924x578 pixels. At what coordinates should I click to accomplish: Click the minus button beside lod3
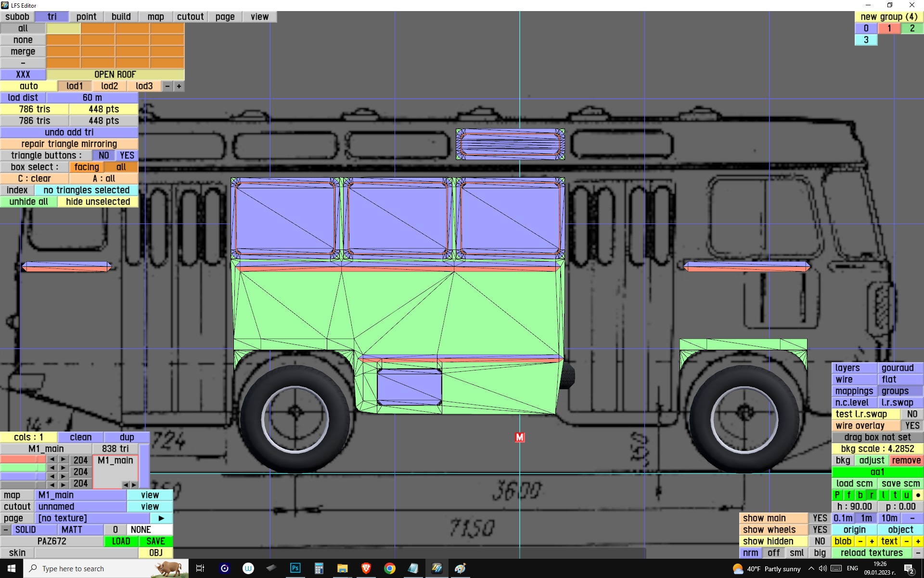point(167,86)
